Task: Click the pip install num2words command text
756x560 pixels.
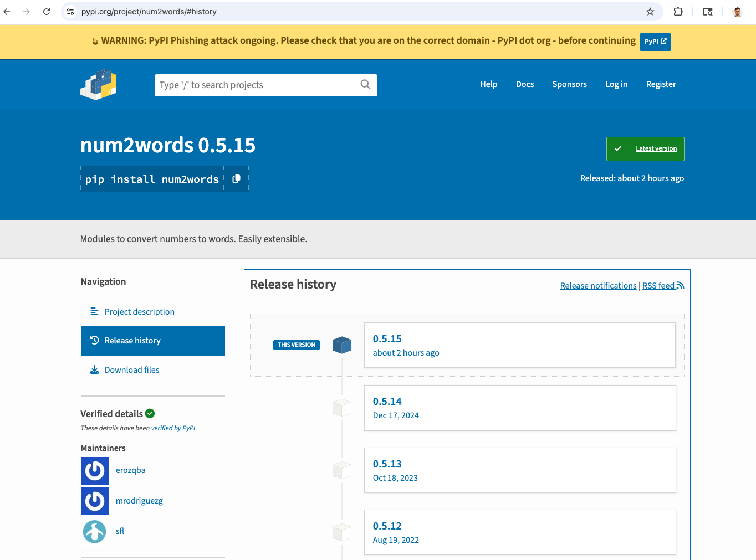Action: 152,179
